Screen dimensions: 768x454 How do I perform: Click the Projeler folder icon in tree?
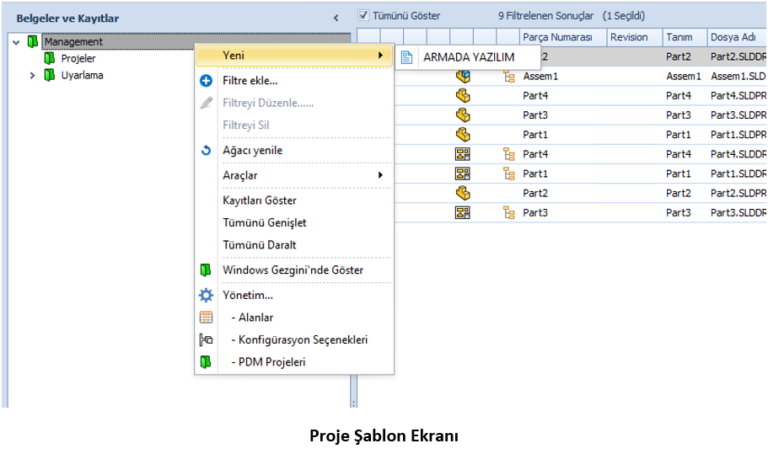click(x=49, y=59)
